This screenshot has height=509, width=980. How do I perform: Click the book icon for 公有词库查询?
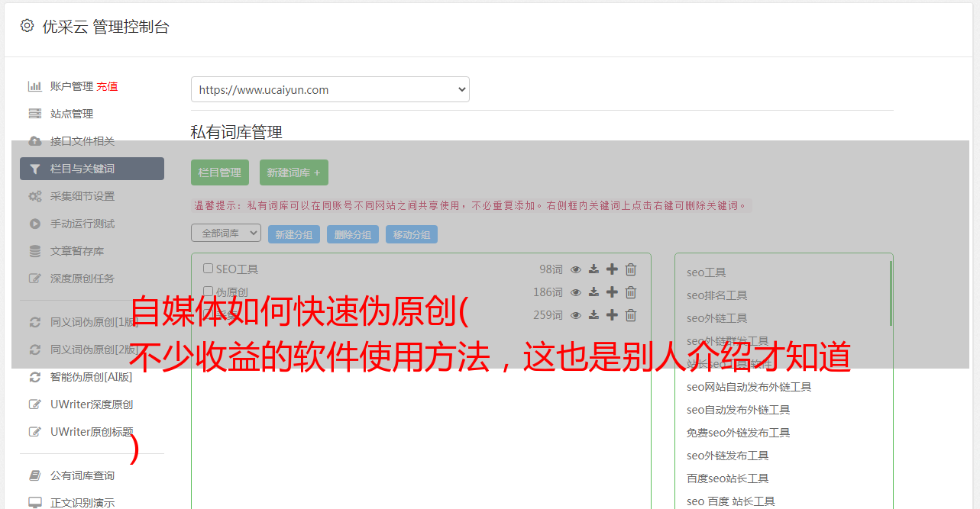pos(35,475)
